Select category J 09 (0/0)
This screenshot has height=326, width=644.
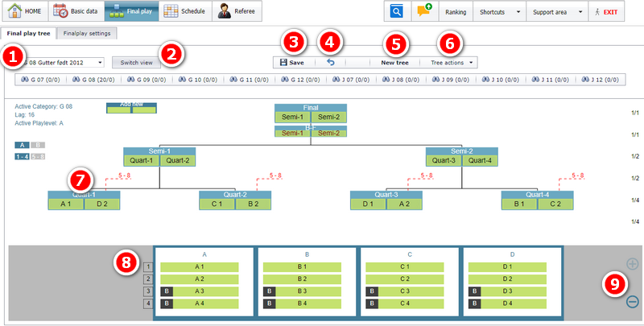pos(451,79)
